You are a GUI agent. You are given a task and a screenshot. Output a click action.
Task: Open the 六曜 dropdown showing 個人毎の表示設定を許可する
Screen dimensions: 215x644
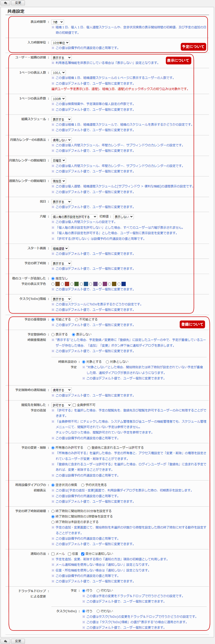click(74, 217)
